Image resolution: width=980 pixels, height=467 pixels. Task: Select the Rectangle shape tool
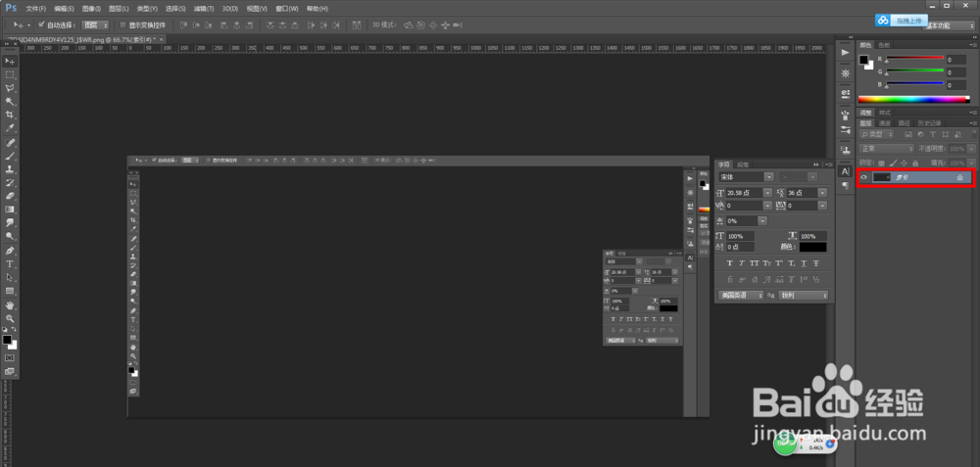pos(10,291)
